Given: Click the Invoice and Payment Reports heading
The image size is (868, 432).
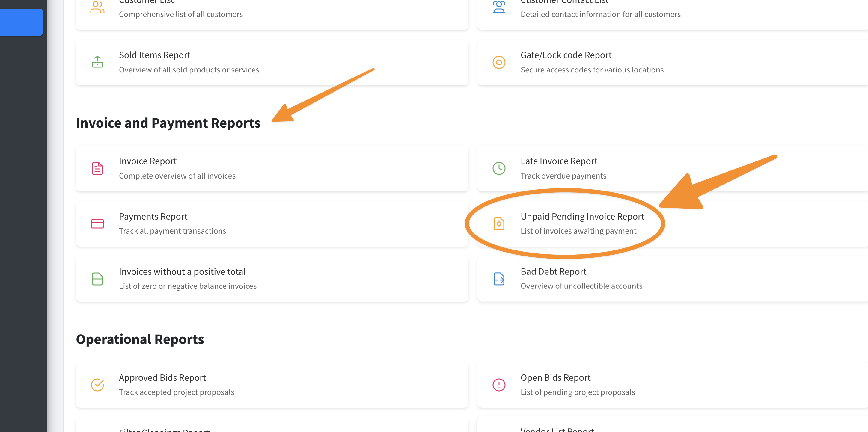Looking at the screenshot, I should point(168,123).
